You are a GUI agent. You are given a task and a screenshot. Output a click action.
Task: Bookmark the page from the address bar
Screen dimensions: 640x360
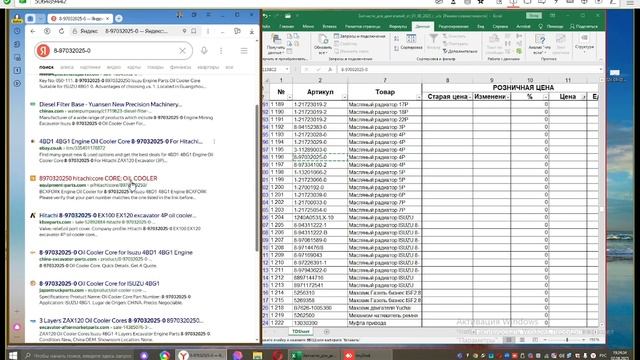(x=194, y=31)
